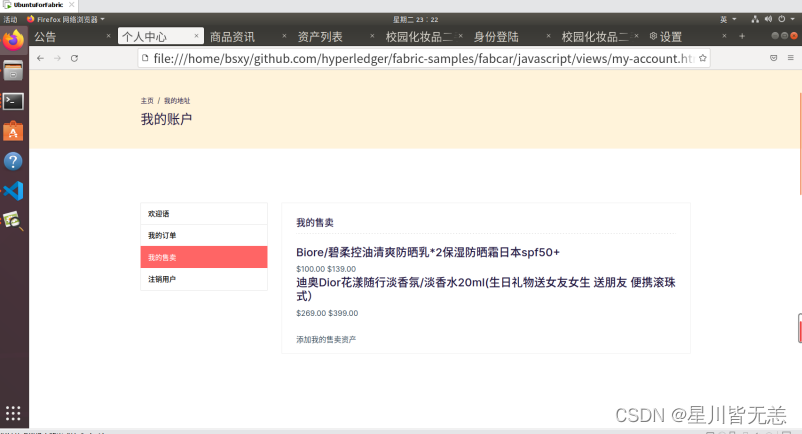Click 主页 breadcrumb link
The width and height of the screenshot is (802, 434).
click(147, 101)
